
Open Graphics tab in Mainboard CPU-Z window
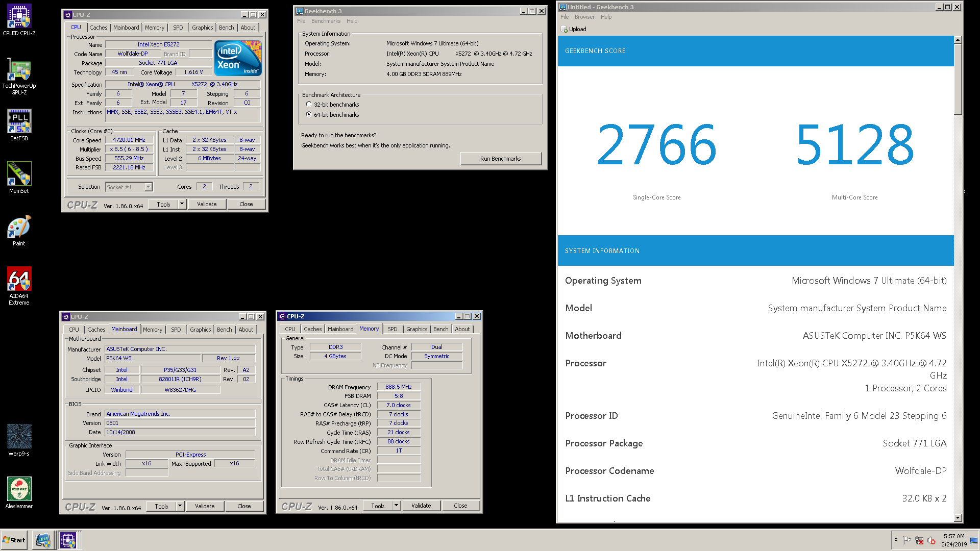point(201,330)
